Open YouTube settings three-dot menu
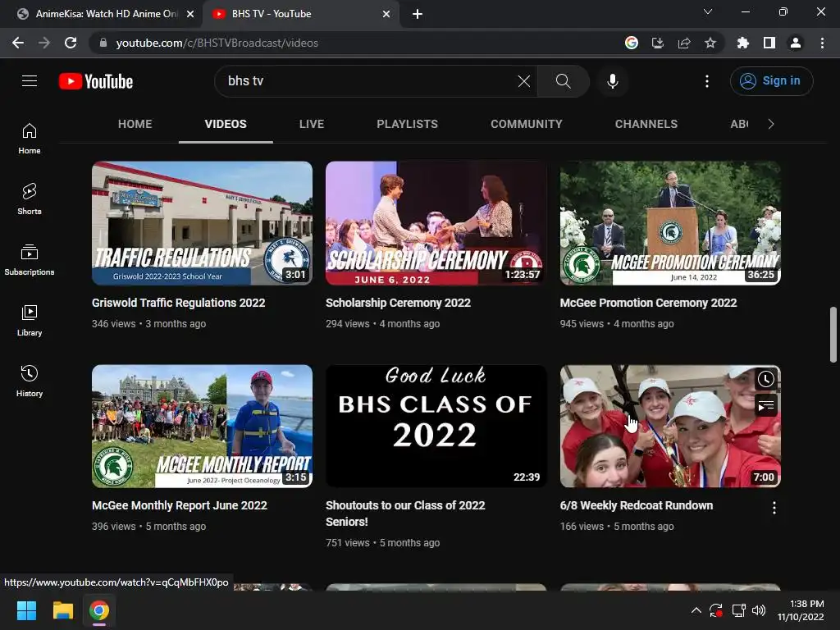This screenshot has height=630, width=840. [707, 81]
